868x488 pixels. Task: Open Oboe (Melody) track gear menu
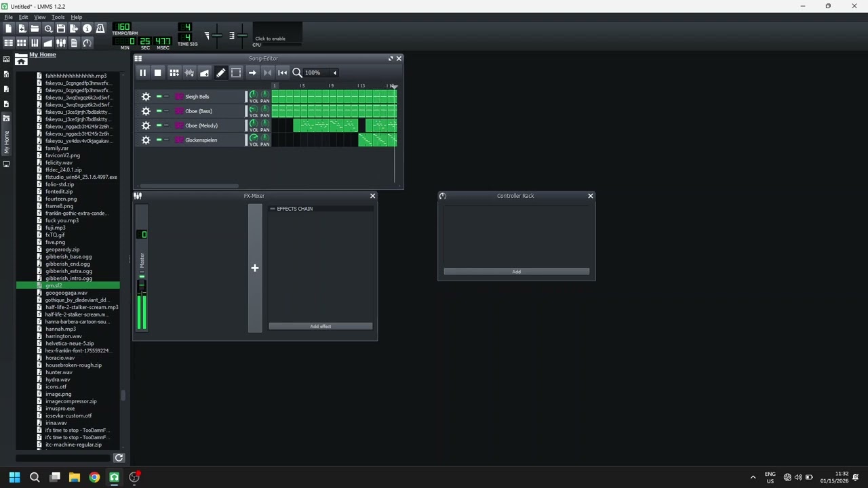pos(146,125)
